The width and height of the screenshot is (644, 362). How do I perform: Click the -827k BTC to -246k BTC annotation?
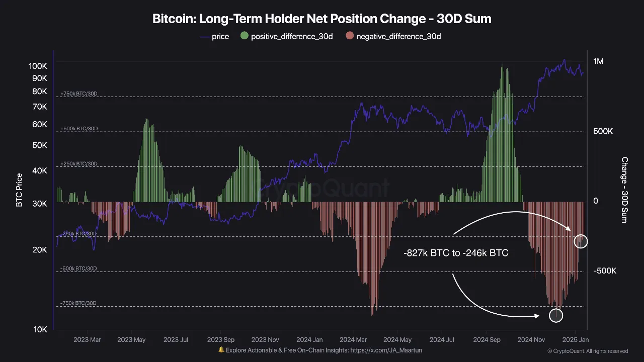(456, 253)
